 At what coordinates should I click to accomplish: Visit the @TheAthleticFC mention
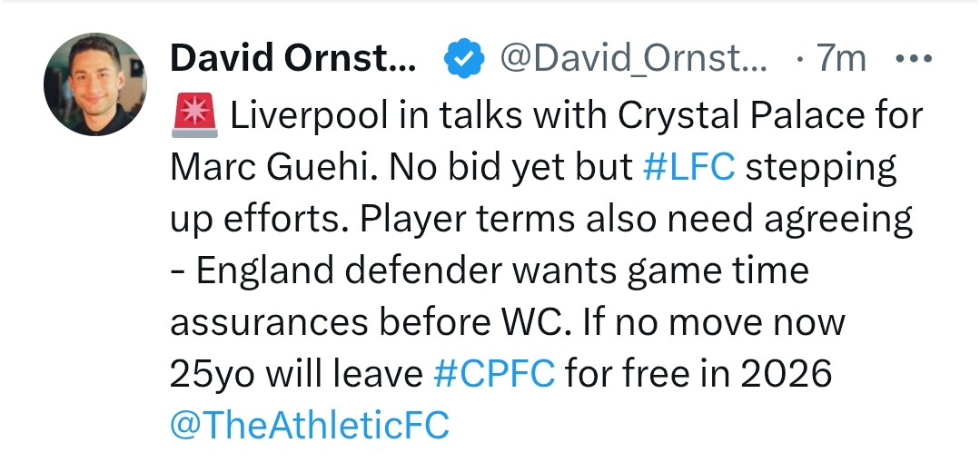pyautogui.click(x=310, y=426)
